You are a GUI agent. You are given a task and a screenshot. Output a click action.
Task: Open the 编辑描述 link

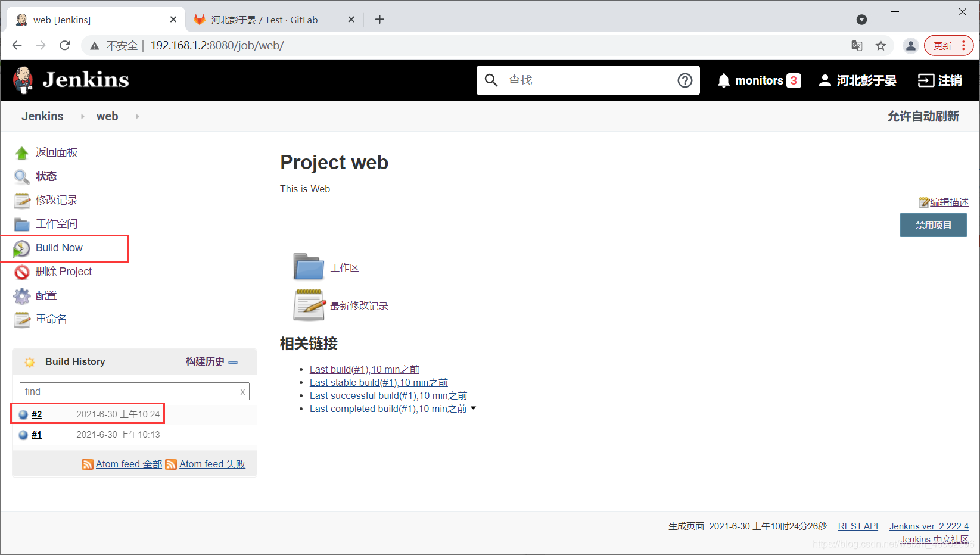[949, 202]
